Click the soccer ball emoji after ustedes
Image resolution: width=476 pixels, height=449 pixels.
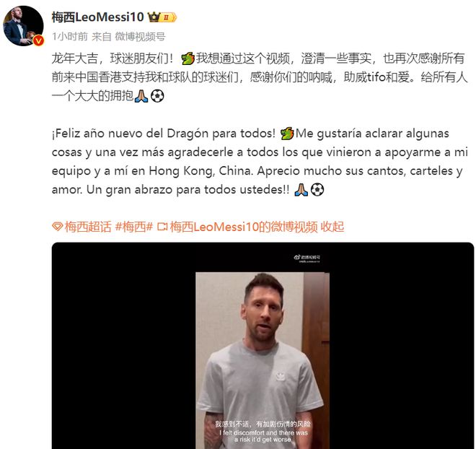tap(317, 190)
